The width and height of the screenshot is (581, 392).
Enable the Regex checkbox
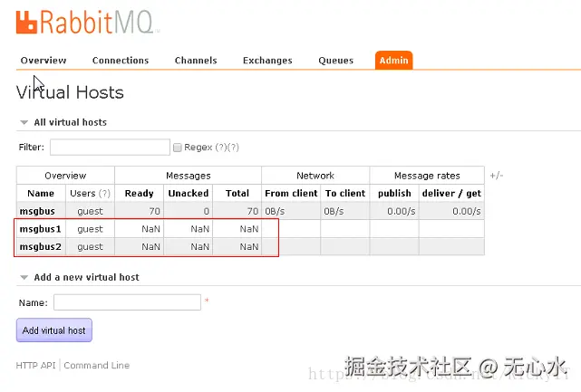click(178, 148)
